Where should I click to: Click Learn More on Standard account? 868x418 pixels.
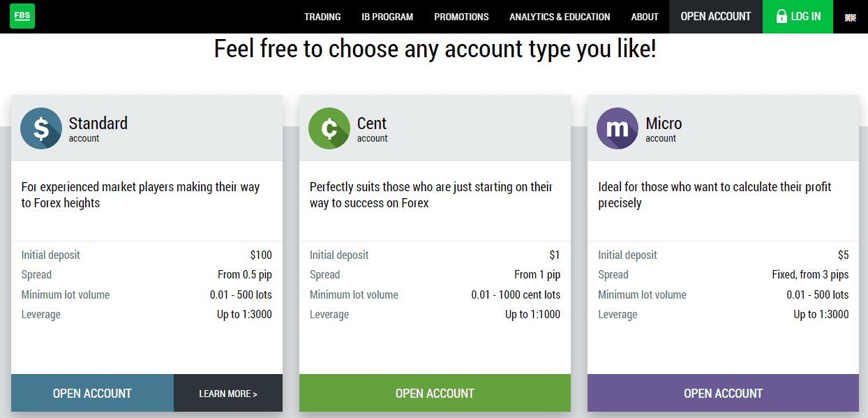pos(228,394)
